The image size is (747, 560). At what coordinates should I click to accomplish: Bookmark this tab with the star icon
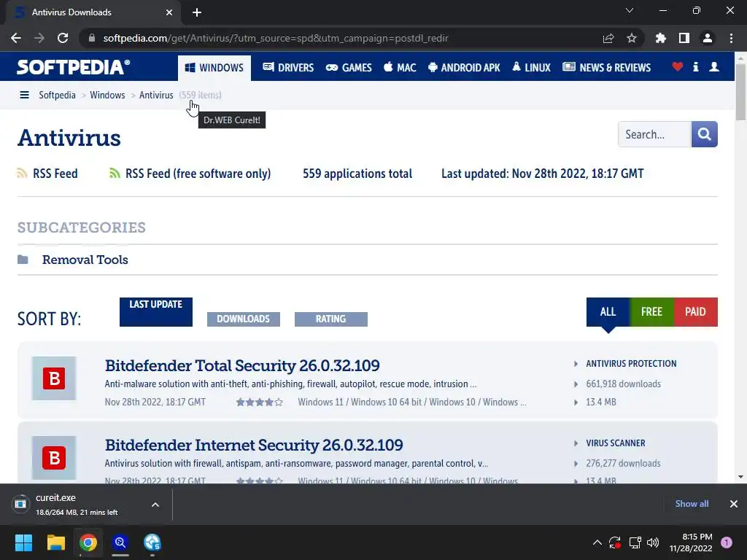tap(632, 38)
